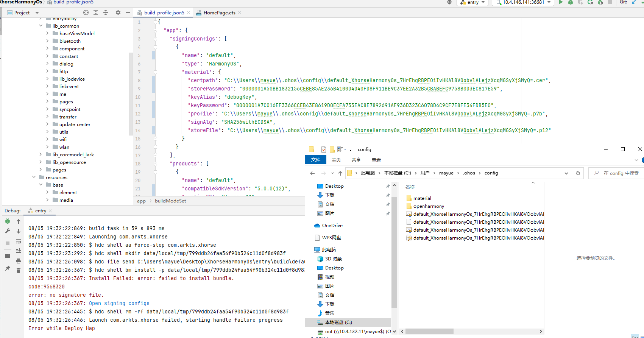This screenshot has width=644, height=338.
Task: Click the buildModeSet breadcrumb below the editor
Action: coord(170,201)
